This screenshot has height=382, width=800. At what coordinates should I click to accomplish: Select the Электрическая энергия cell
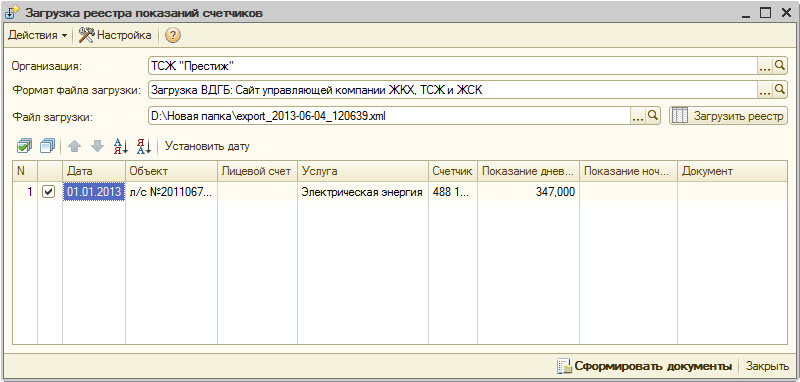pos(362,192)
